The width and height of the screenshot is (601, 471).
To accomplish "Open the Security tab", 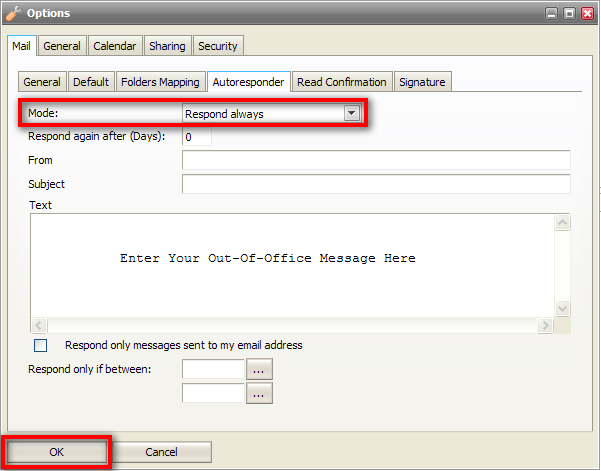I will [218, 46].
